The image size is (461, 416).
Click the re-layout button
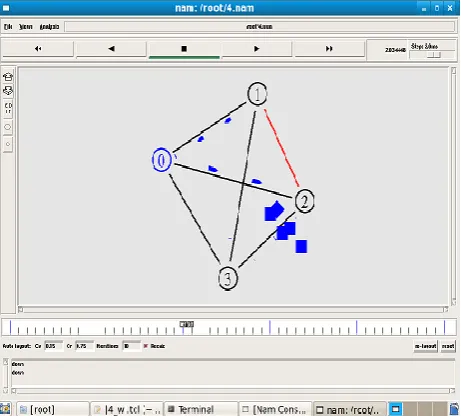coord(425,346)
